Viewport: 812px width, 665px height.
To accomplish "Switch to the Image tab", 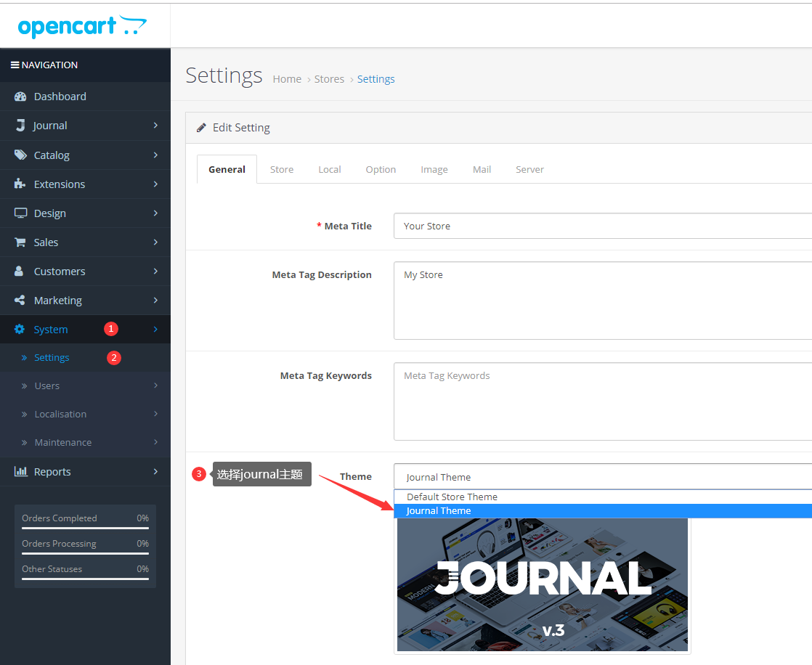I will (x=434, y=169).
